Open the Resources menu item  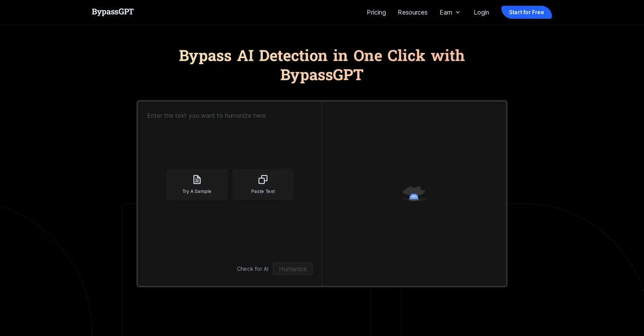coord(412,12)
